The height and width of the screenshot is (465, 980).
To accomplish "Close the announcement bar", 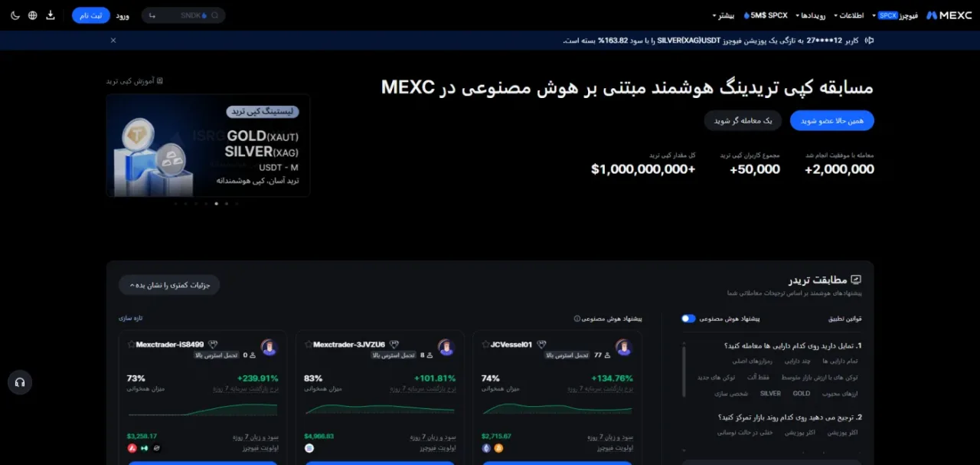I will 113,41.
